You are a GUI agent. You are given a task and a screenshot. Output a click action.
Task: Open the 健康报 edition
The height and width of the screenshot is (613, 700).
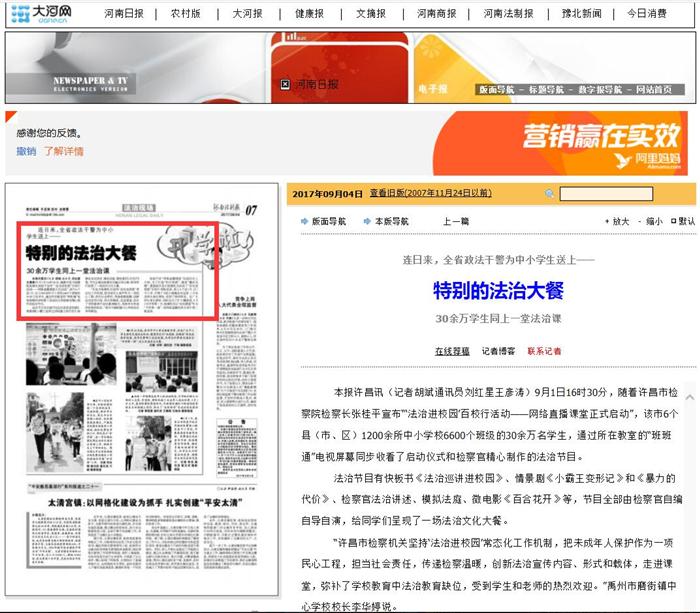[309, 14]
